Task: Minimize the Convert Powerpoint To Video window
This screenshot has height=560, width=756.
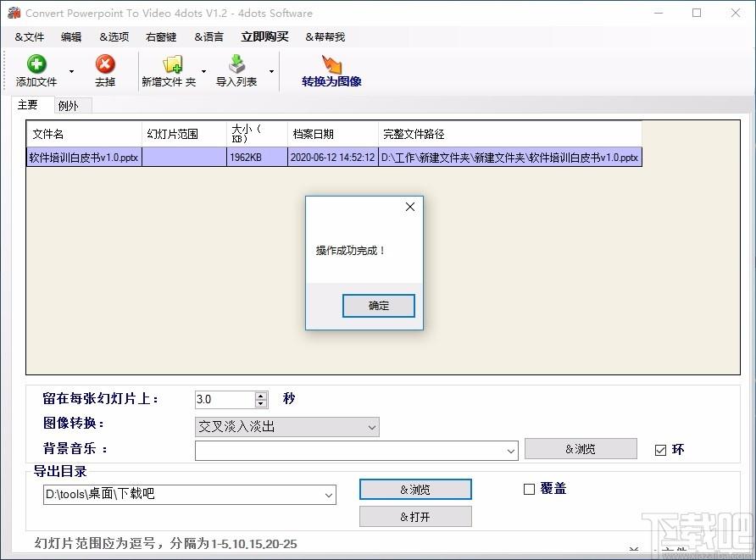Action: 659,13
